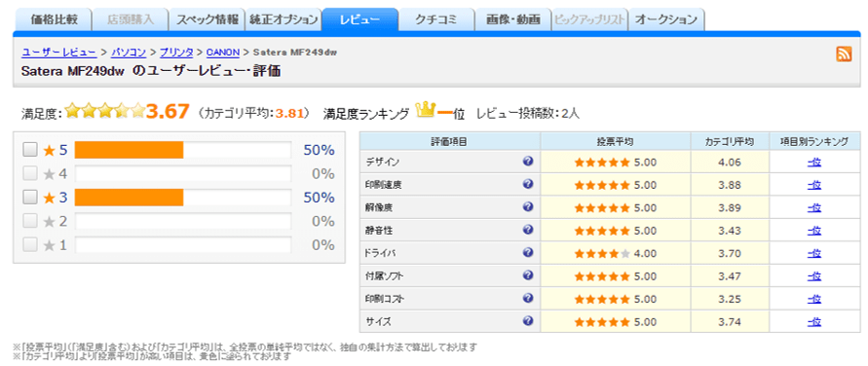Click help icon beside サイズ
Viewport: 868px width, 366px height.
pos(528,320)
